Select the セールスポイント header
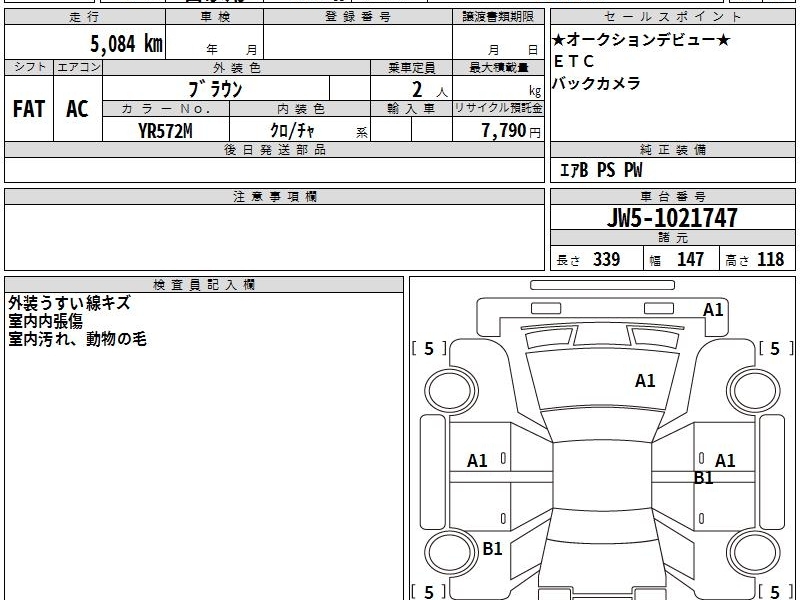The image size is (800, 600). [x=672, y=17]
